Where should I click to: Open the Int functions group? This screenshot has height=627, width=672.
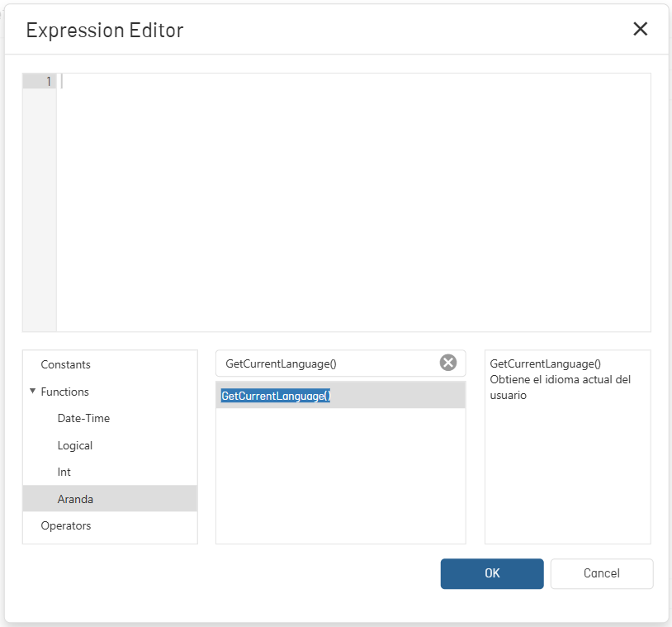click(x=64, y=473)
